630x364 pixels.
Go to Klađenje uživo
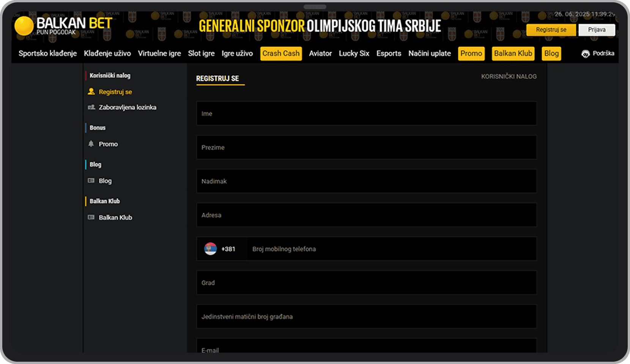point(107,53)
